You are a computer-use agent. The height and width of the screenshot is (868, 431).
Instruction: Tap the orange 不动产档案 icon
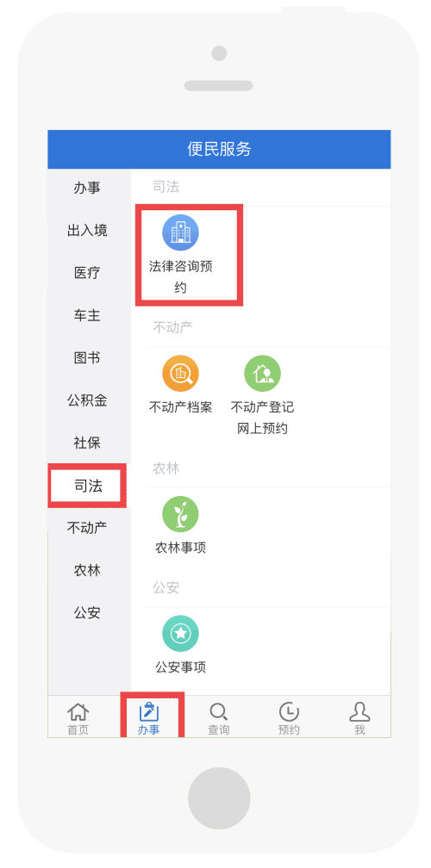(x=180, y=374)
